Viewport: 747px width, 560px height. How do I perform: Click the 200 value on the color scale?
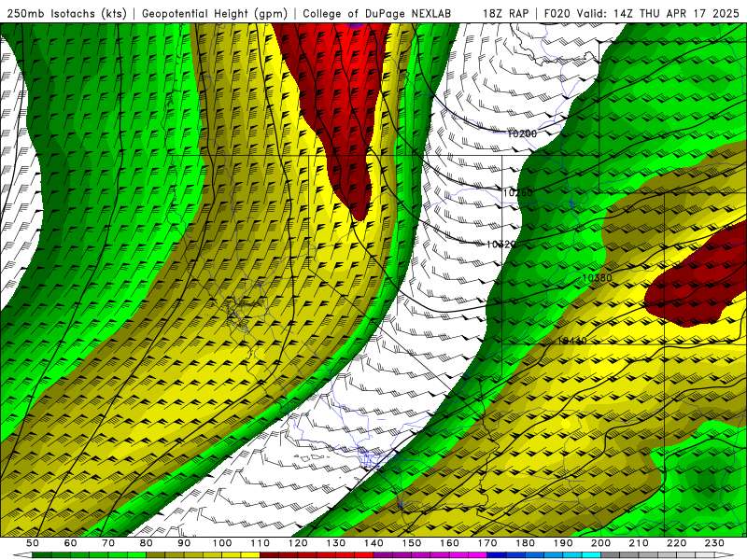point(600,543)
